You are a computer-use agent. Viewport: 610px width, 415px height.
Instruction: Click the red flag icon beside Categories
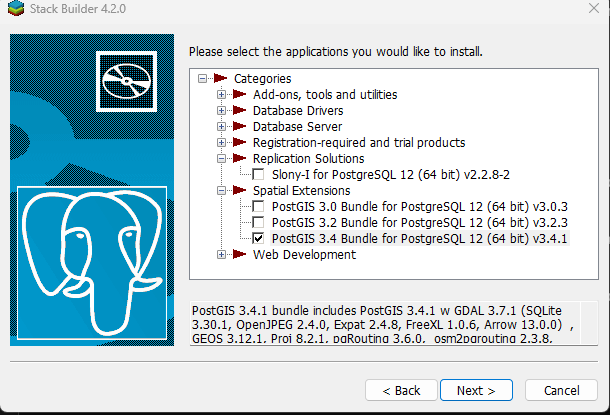(x=220, y=79)
